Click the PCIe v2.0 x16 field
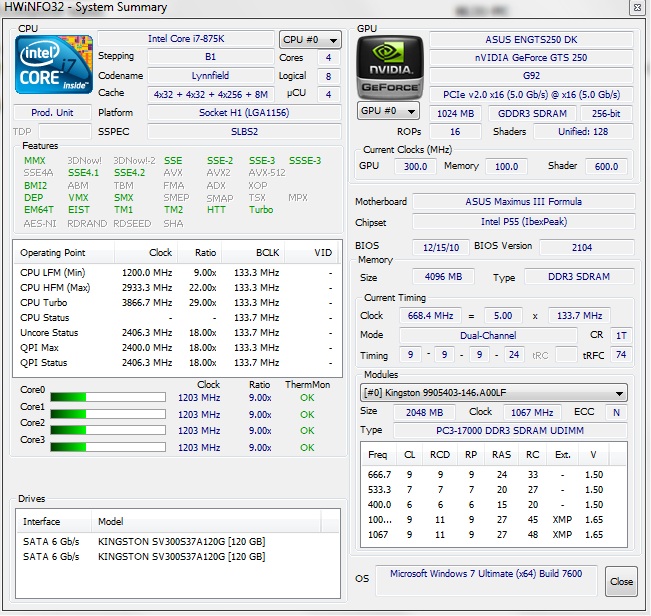The image size is (651, 616). 531,95
